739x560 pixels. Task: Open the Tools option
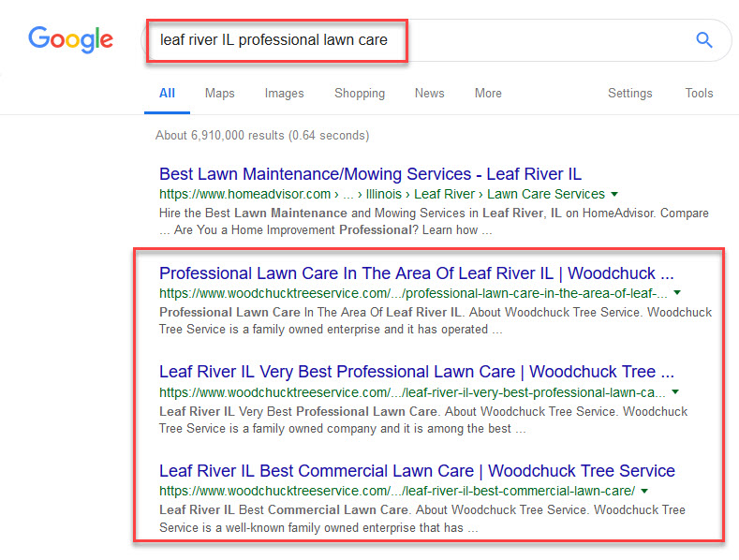(x=699, y=94)
